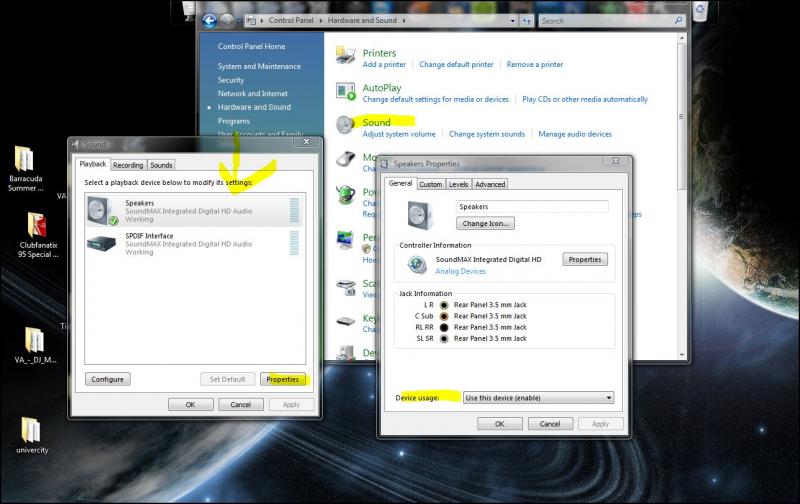Open the AutoPlay category icon
The width and height of the screenshot is (800, 504).
point(345,91)
